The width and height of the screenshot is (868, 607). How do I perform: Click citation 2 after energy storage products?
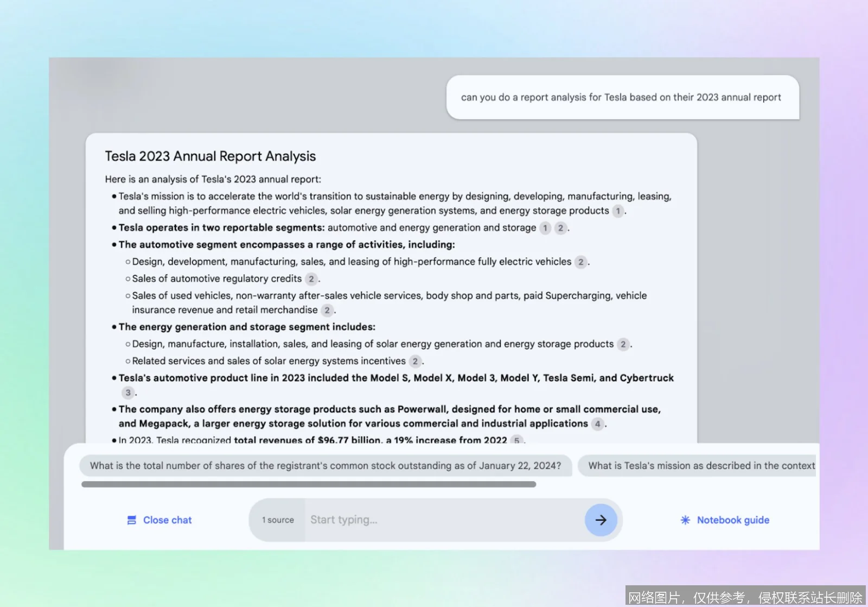click(623, 344)
